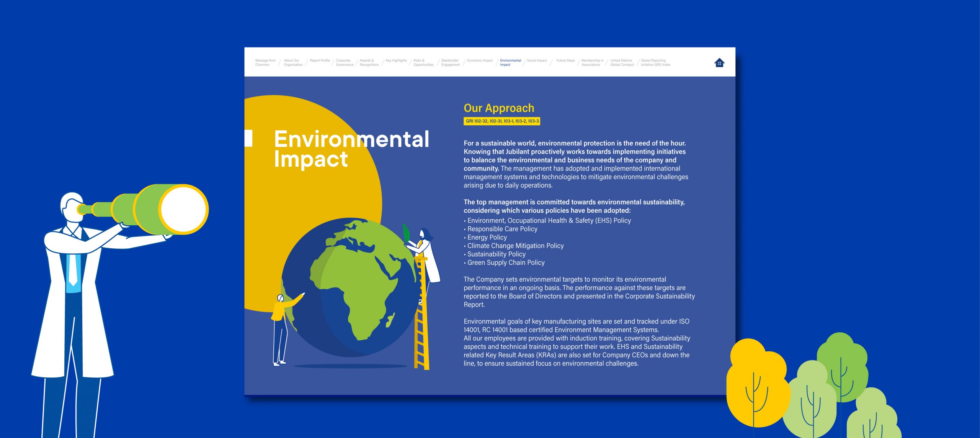The width and height of the screenshot is (980, 438).
Task: Go to Stakeholder Engagement
Action: click(x=450, y=62)
